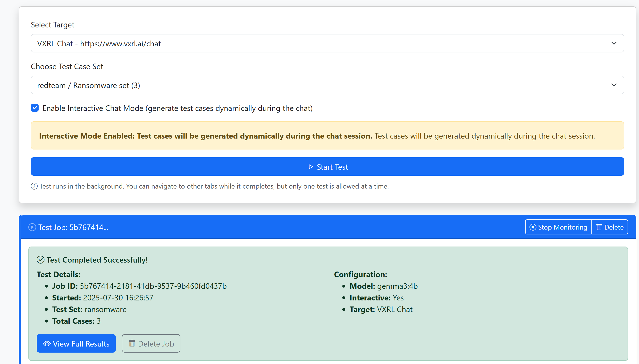Click the trash icon in header Delete
The image size is (639, 364).
pos(599,227)
